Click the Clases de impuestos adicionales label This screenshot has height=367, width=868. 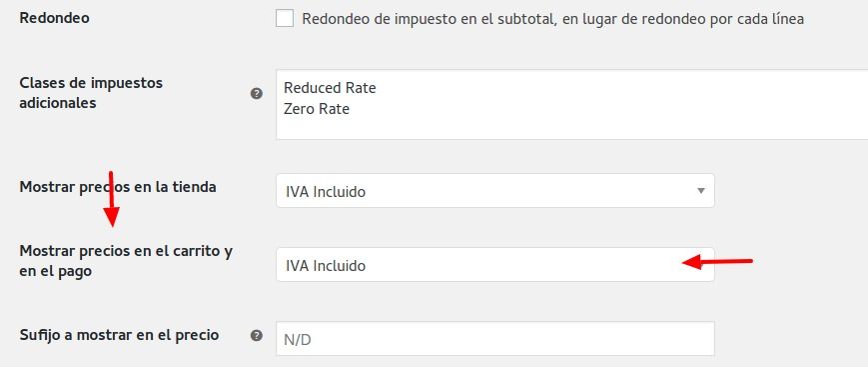click(91, 93)
